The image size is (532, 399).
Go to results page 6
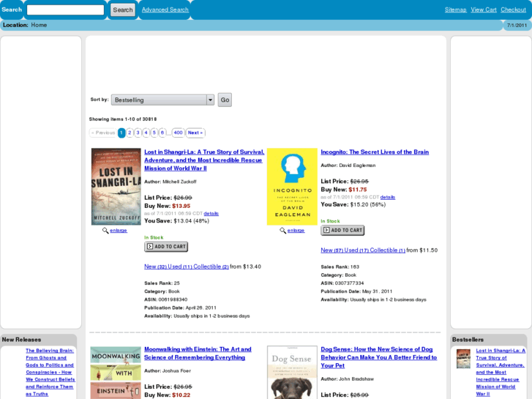tap(162, 133)
